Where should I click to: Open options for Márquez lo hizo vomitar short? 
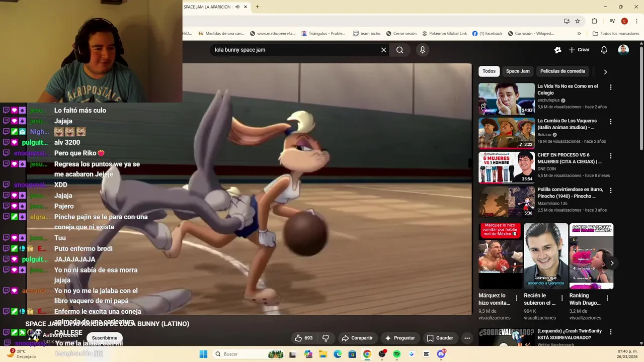516,298
